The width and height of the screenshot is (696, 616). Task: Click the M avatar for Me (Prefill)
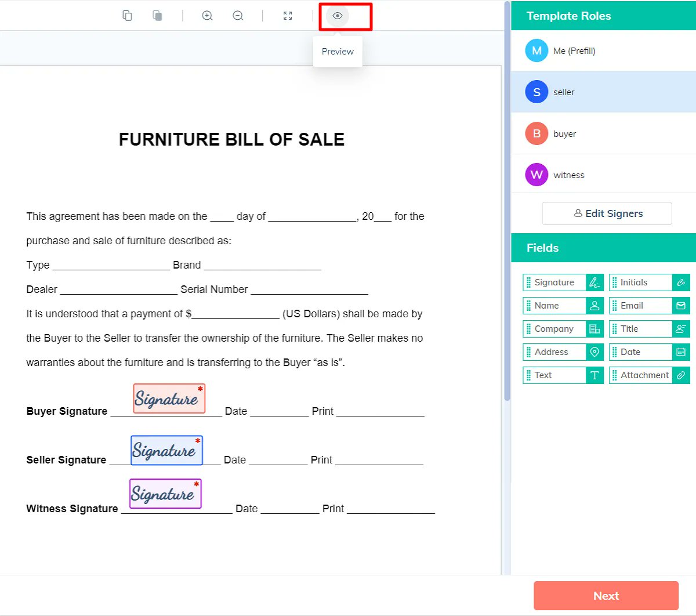tap(536, 50)
